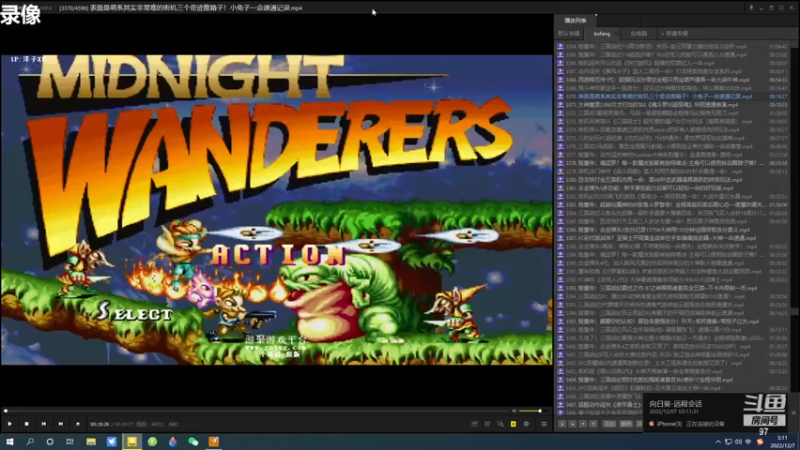Click the blue bird app taskbar icon
This screenshot has height=450, width=800.
(111, 442)
